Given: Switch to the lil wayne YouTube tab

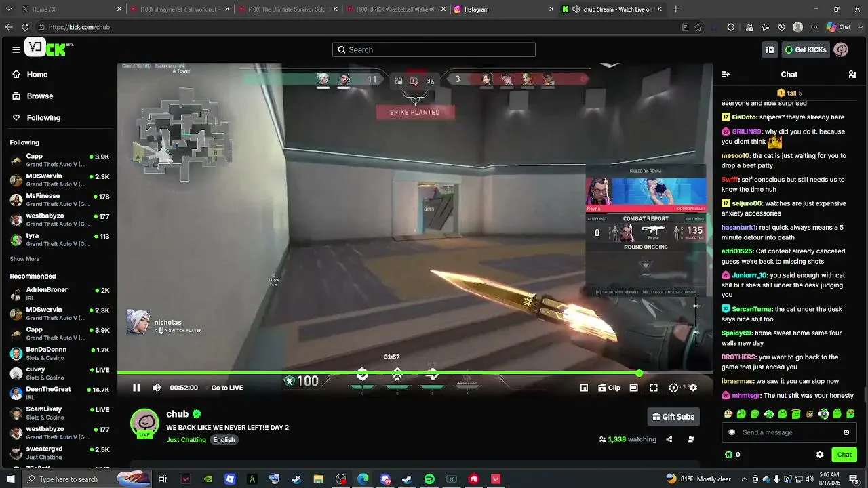Looking at the screenshot, I should [x=178, y=9].
